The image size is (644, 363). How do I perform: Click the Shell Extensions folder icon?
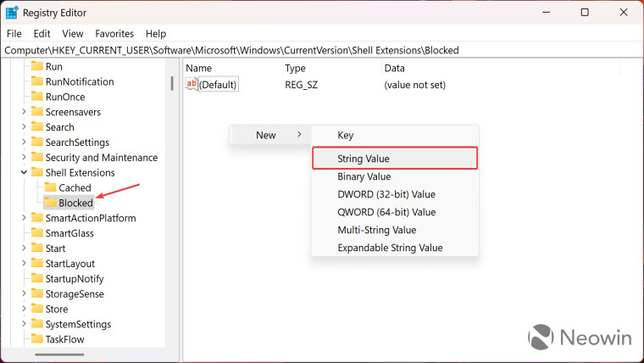[x=37, y=172]
